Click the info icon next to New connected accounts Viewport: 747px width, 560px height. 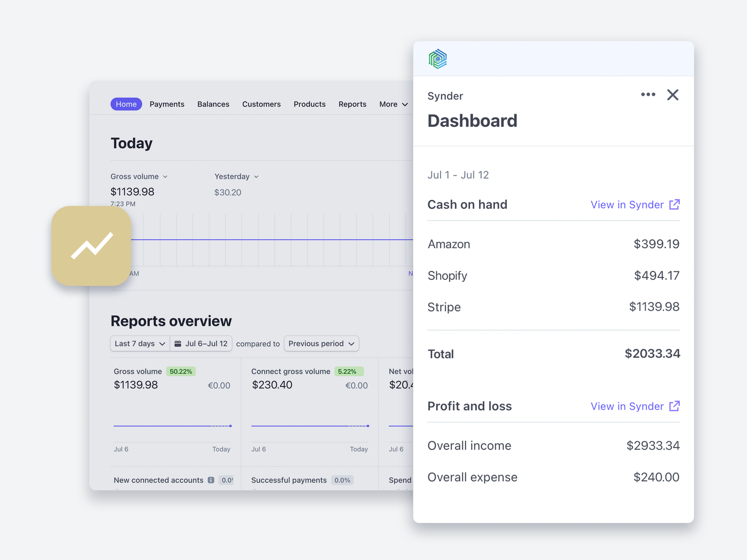coord(211,480)
